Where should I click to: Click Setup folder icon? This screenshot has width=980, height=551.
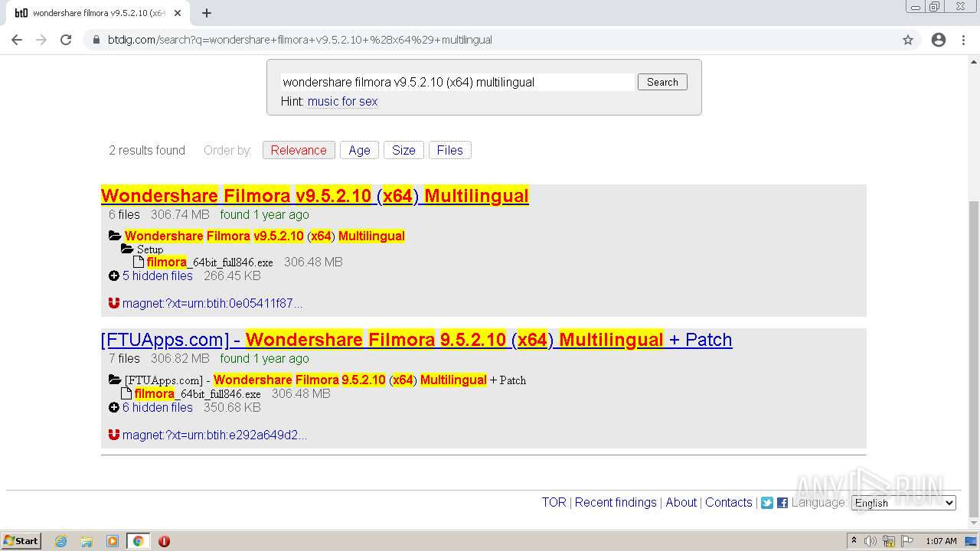point(127,249)
